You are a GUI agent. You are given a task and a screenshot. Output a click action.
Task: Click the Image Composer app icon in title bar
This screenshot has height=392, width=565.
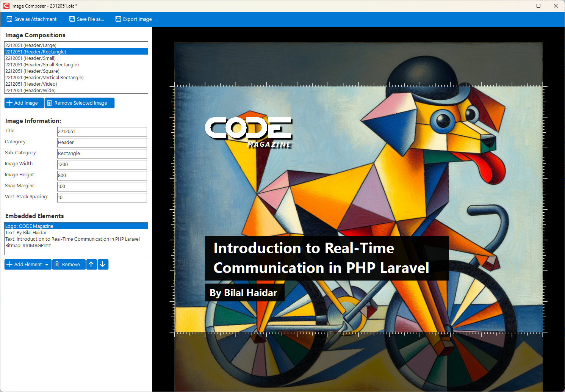(6, 6)
